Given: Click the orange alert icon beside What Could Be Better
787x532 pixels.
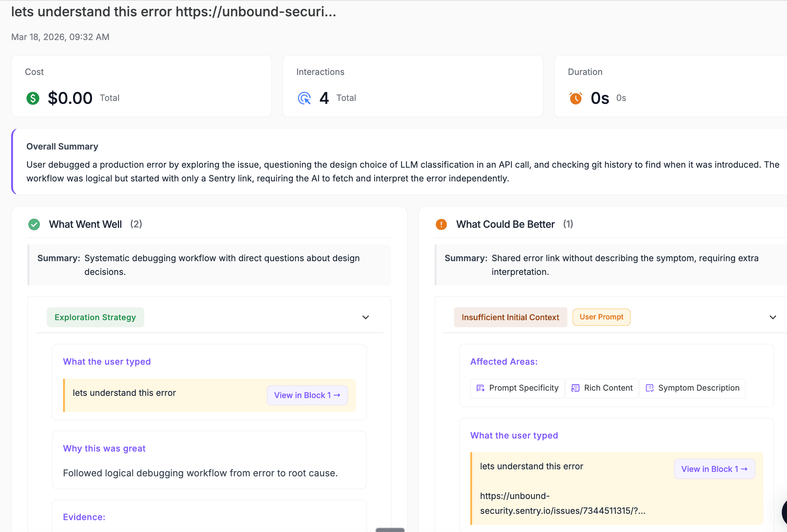Looking at the screenshot, I should pyautogui.click(x=441, y=224).
